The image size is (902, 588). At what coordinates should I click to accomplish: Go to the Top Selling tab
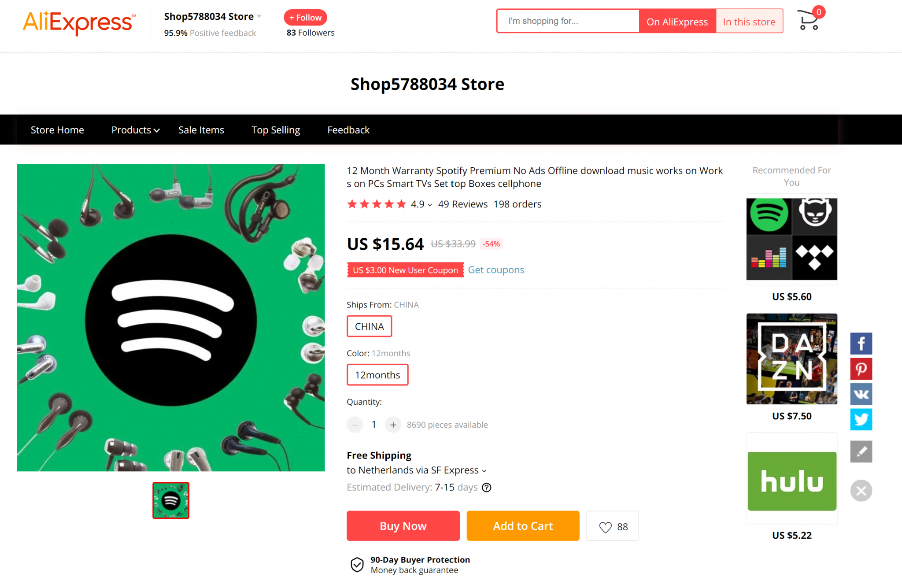276,130
